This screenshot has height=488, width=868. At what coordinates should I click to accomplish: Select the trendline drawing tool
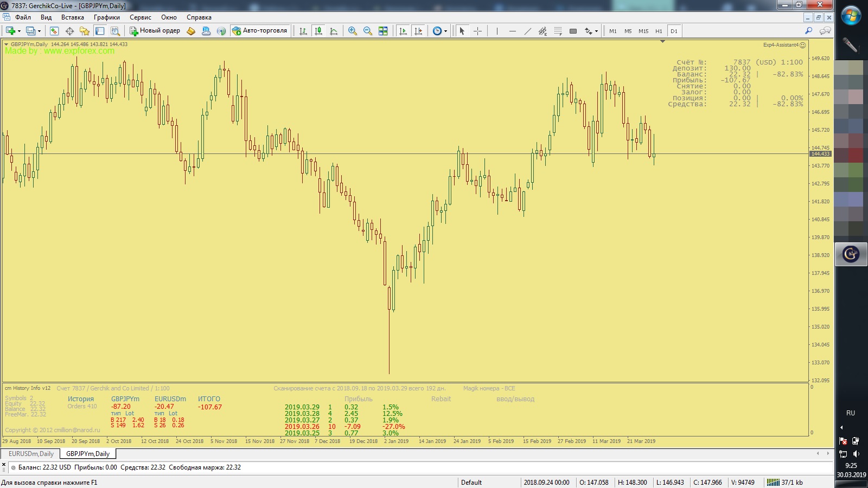(527, 31)
